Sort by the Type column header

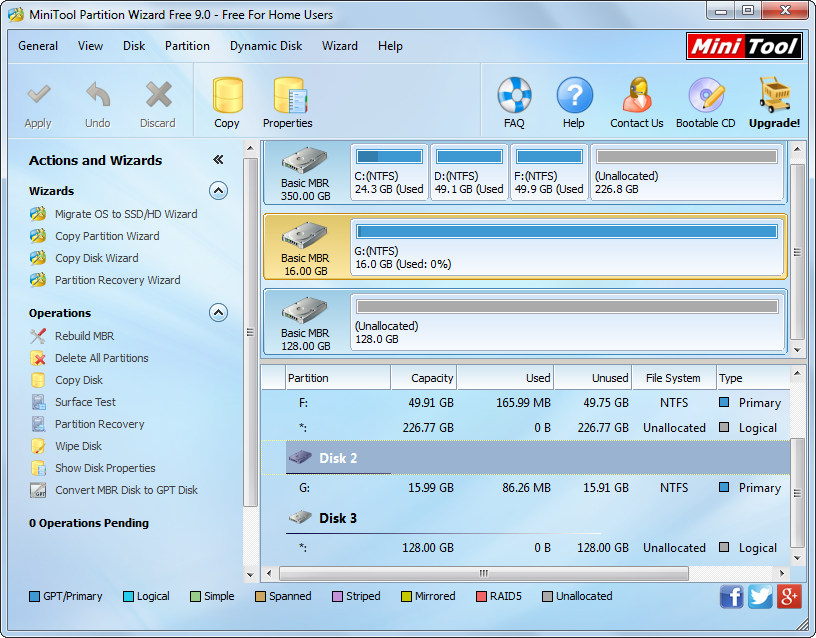tap(753, 378)
